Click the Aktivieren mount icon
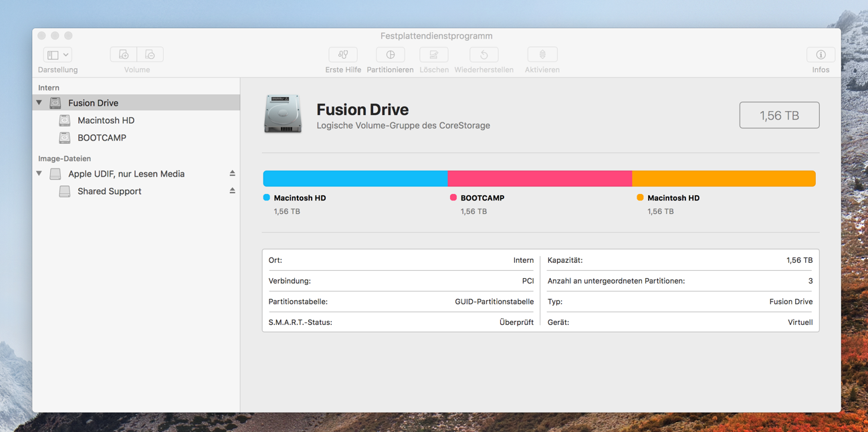 tap(542, 55)
